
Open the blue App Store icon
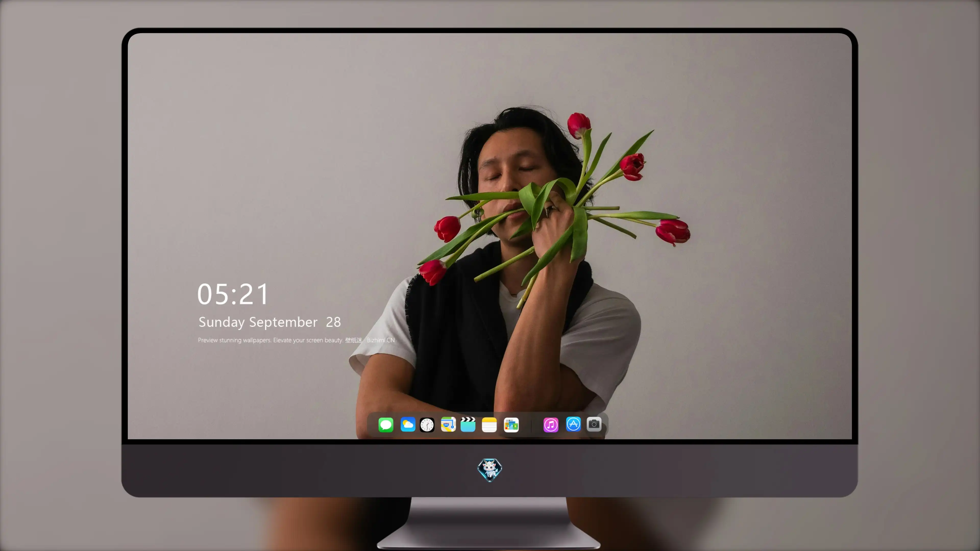(x=573, y=424)
